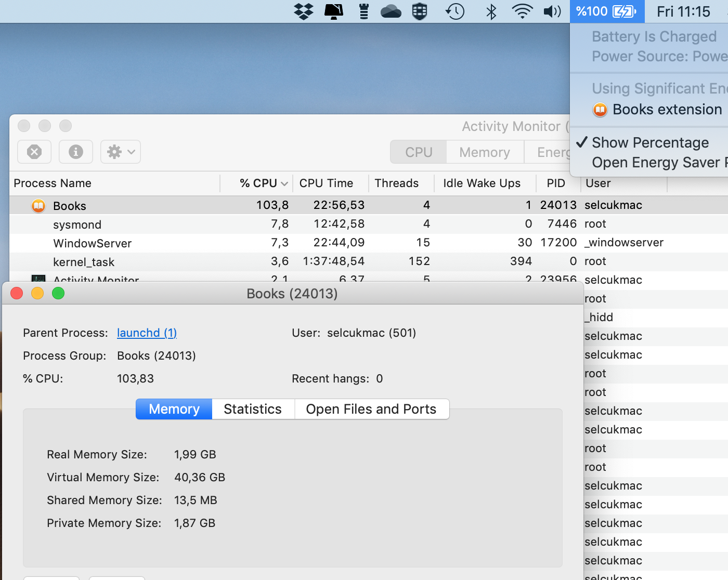Close the Books (24013) inspector window
This screenshot has height=580, width=728.
tap(17, 293)
